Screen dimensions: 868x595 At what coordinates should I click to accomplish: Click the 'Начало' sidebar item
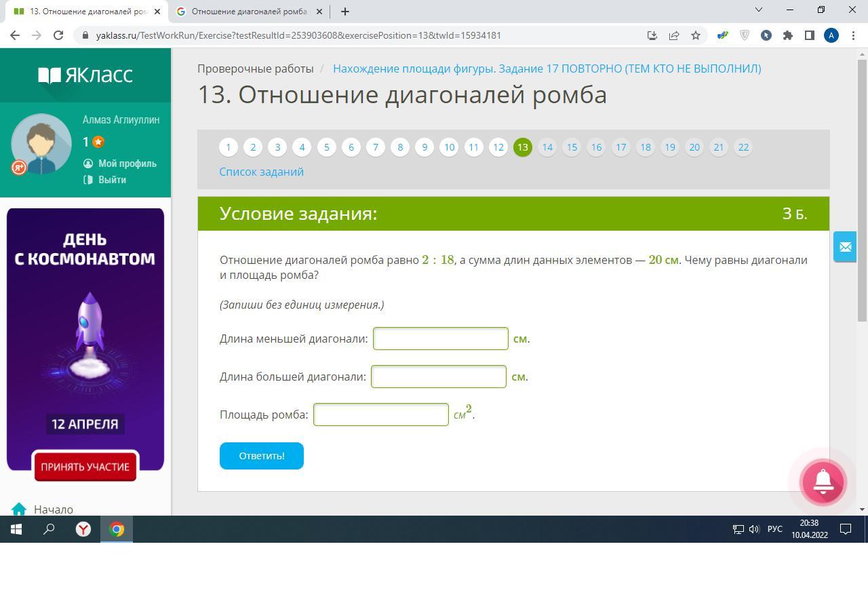tap(54, 510)
